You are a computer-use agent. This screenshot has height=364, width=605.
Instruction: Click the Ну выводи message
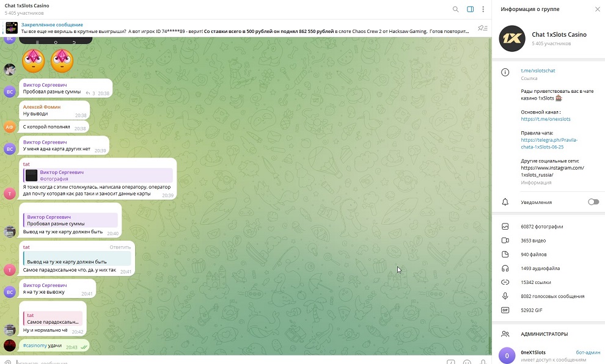(x=54, y=111)
